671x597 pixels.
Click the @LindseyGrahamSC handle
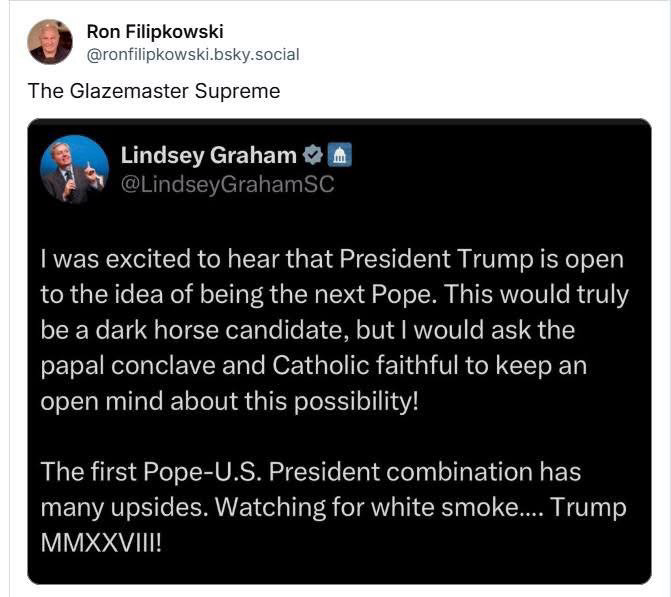pos(227,184)
